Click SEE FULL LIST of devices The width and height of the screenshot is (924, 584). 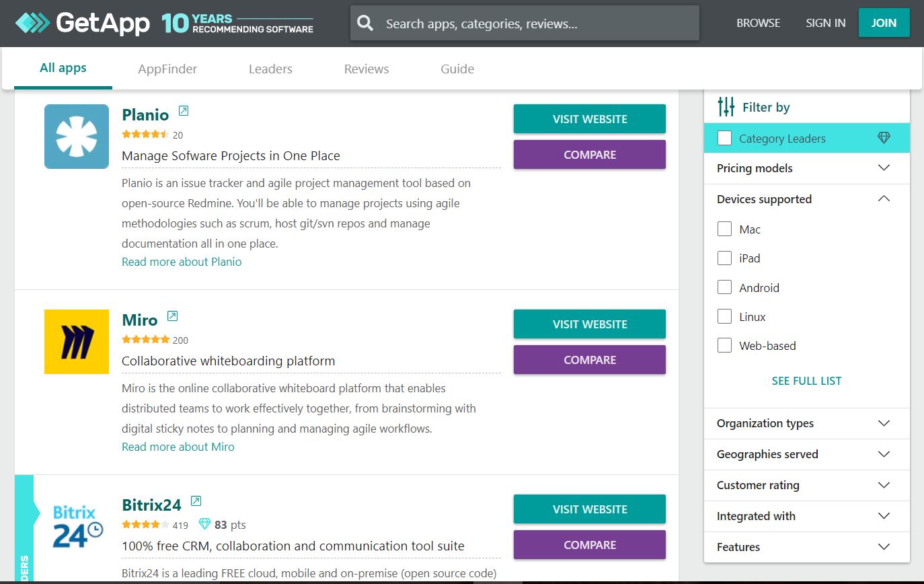click(806, 381)
